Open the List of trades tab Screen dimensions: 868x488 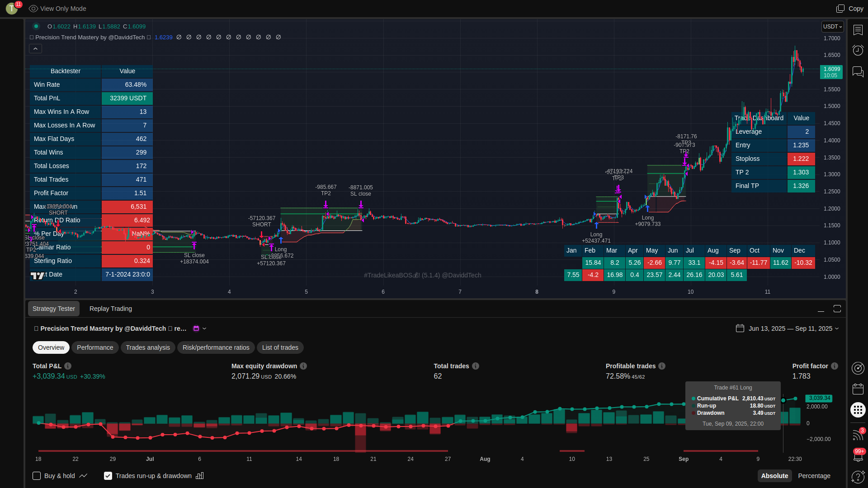[280, 347]
